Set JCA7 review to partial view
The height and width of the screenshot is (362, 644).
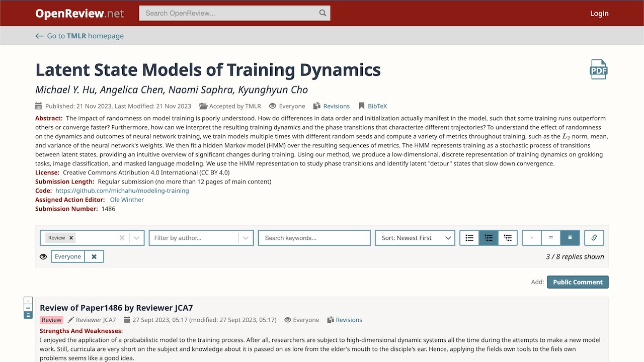pyautogui.click(x=28, y=308)
